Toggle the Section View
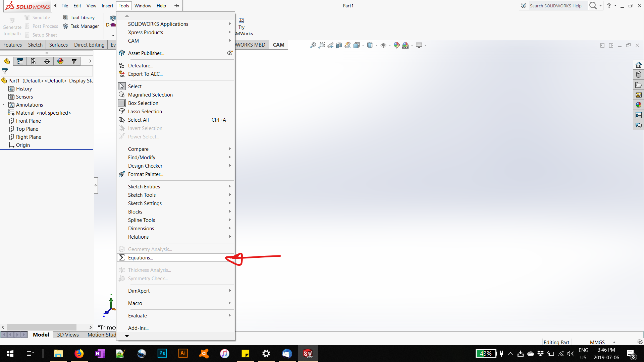This screenshot has height=362, width=644. pos(339,45)
